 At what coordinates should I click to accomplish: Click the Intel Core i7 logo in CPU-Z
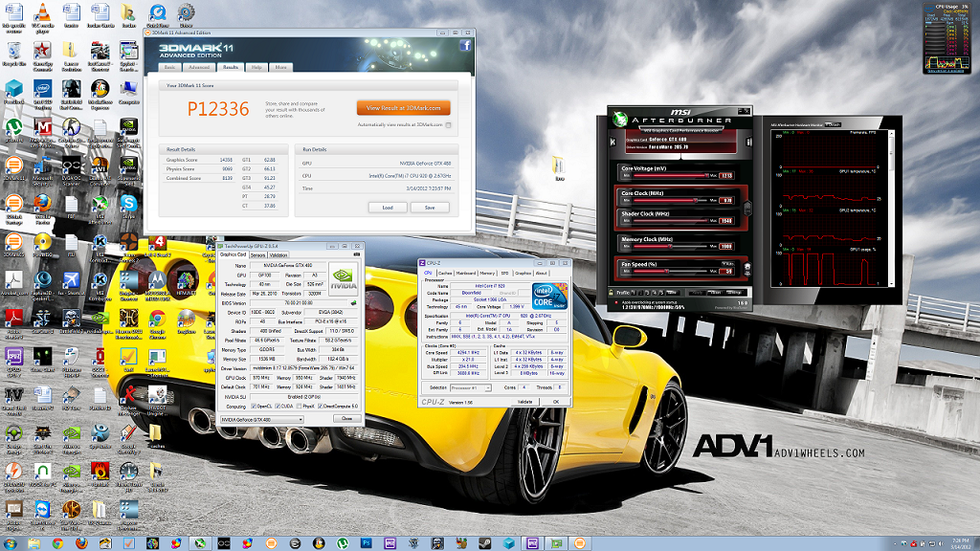pos(550,297)
